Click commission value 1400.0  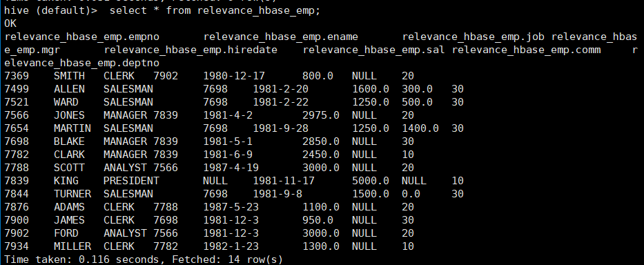point(420,128)
